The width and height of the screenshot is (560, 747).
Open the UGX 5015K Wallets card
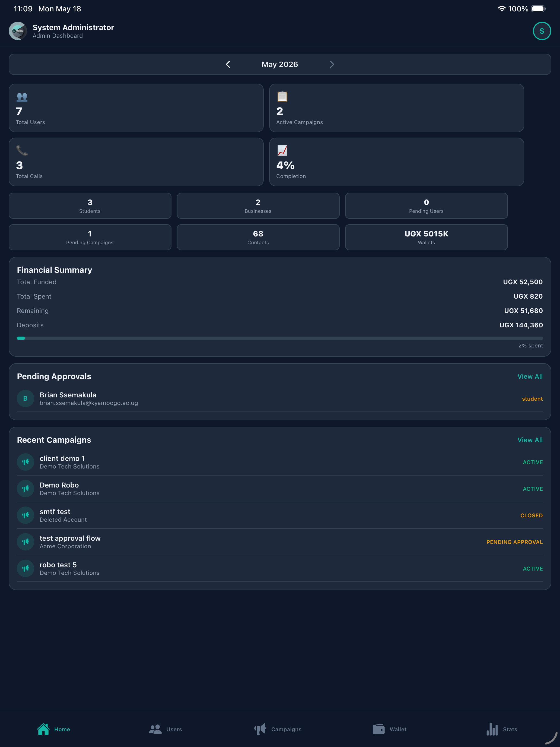click(426, 237)
